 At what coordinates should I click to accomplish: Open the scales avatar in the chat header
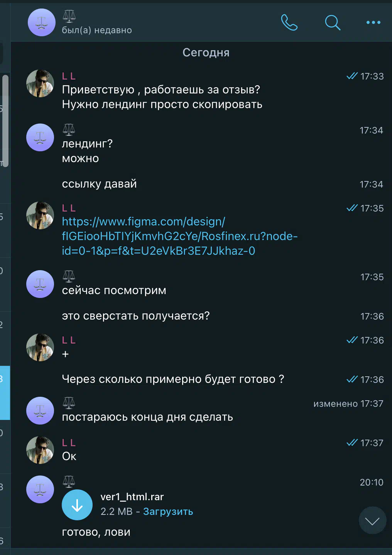(x=42, y=22)
